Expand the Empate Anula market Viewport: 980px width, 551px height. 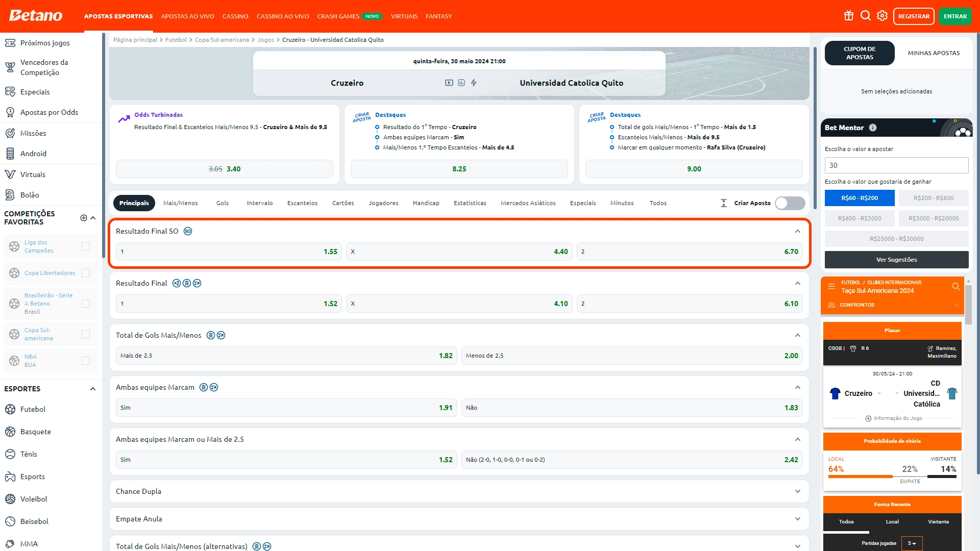click(797, 519)
